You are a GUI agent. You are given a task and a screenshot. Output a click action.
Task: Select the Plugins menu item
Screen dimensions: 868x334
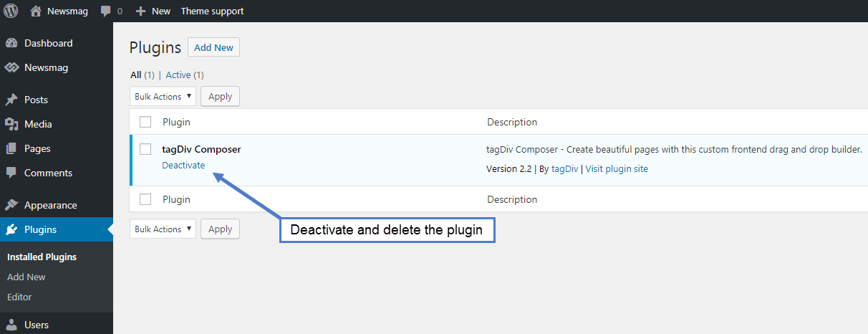pyautogui.click(x=57, y=229)
